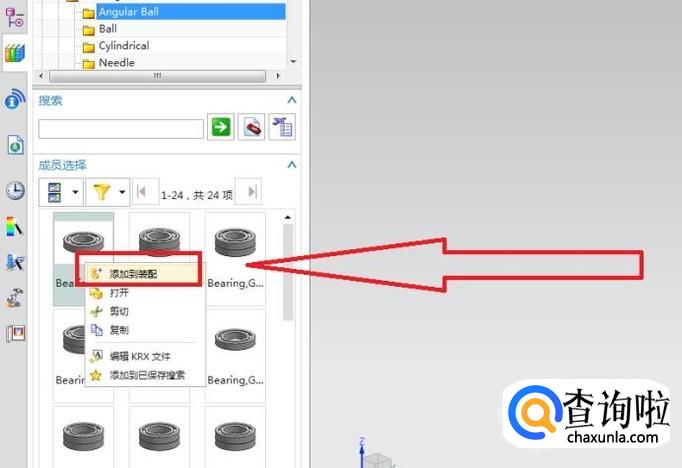Screen dimensions: 682x468
Task: Click the 1-24，共 24 项 page text
Action: [x=197, y=195]
